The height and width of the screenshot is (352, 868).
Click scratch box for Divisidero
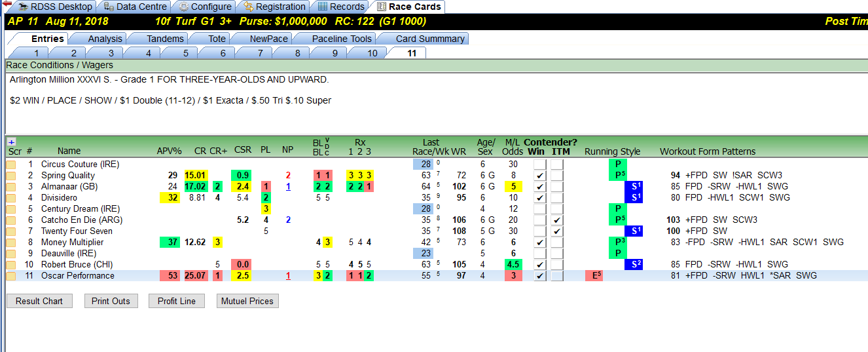coord(11,198)
